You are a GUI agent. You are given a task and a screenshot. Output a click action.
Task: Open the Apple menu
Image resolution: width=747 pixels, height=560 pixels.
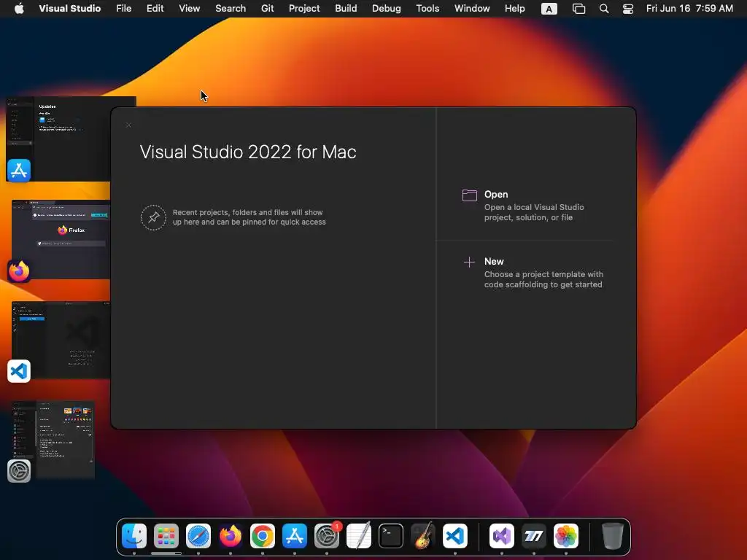click(x=19, y=8)
